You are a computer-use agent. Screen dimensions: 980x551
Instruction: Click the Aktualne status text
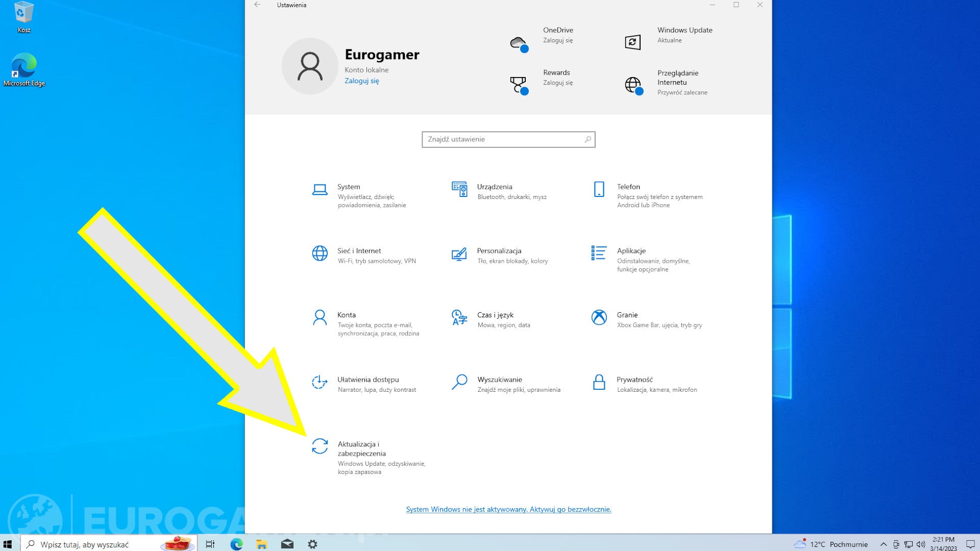click(669, 40)
